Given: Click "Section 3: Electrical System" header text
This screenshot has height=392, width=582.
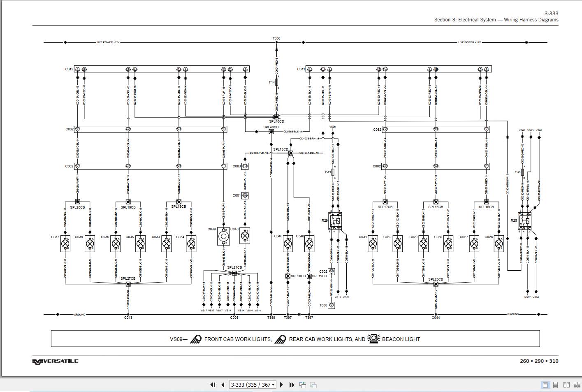Looking at the screenshot, I should click(x=465, y=20).
